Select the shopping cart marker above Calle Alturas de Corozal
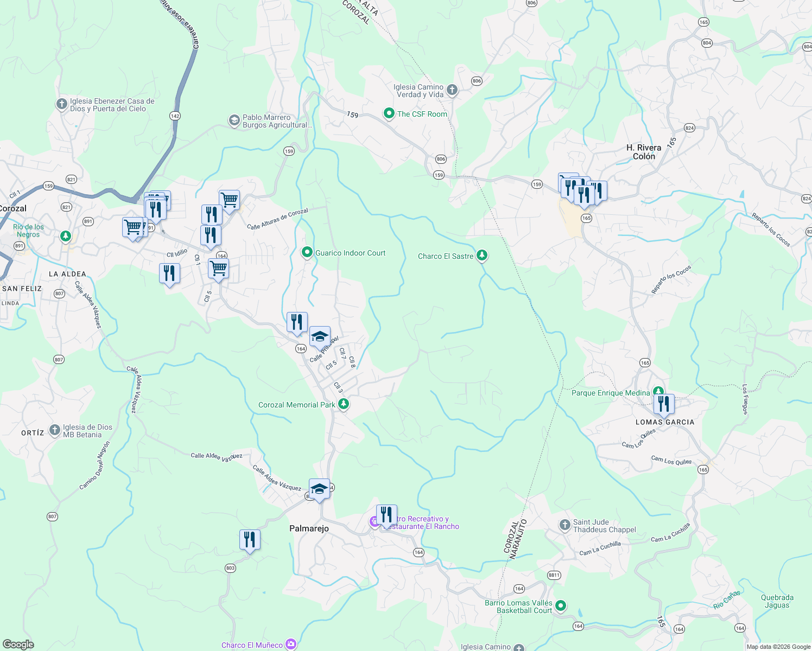 click(x=230, y=201)
